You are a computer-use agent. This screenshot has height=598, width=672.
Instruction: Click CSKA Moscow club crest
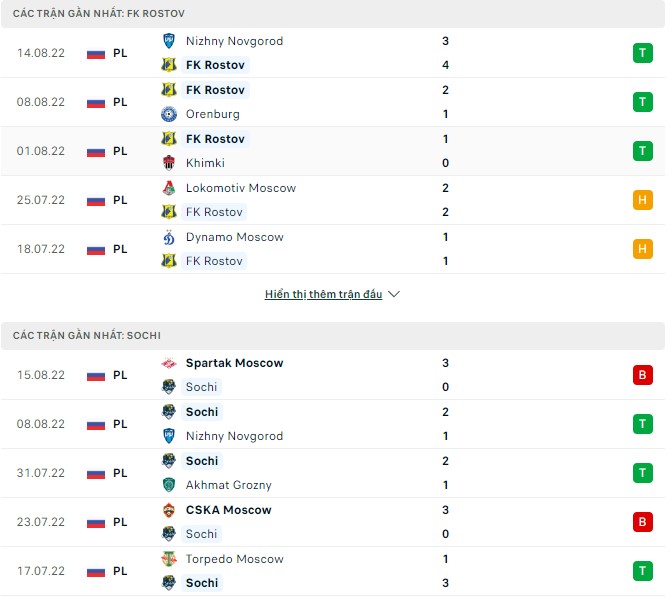[169, 510]
